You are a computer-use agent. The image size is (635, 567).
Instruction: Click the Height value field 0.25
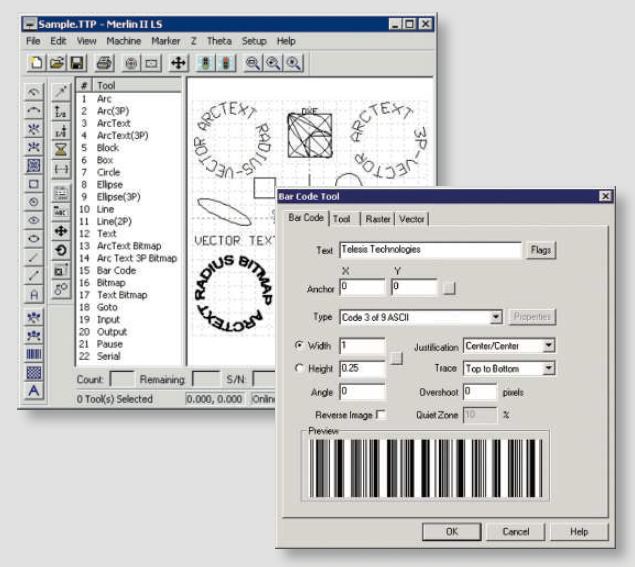pos(362,368)
